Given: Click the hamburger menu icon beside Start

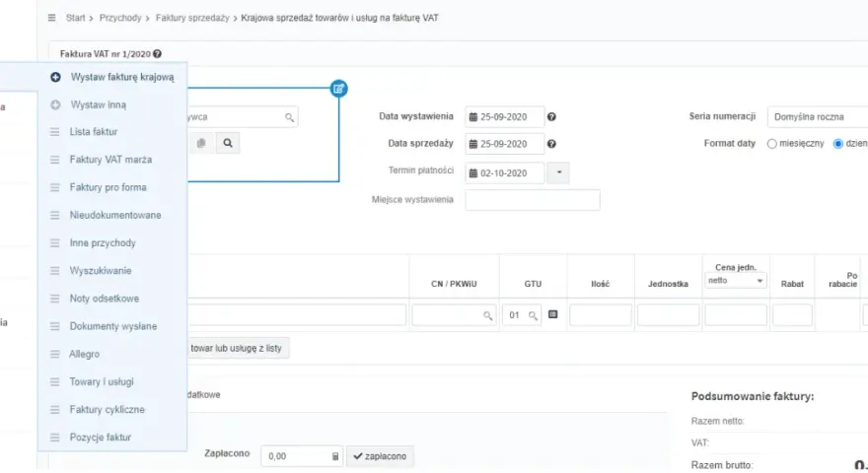Looking at the screenshot, I should pos(51,18).
